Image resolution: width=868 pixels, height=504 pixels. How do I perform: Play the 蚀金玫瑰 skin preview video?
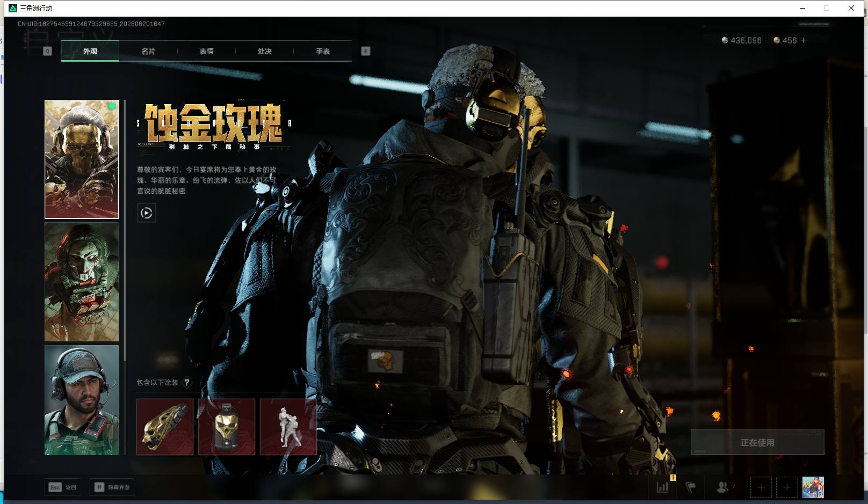click(x=147, y=213)
